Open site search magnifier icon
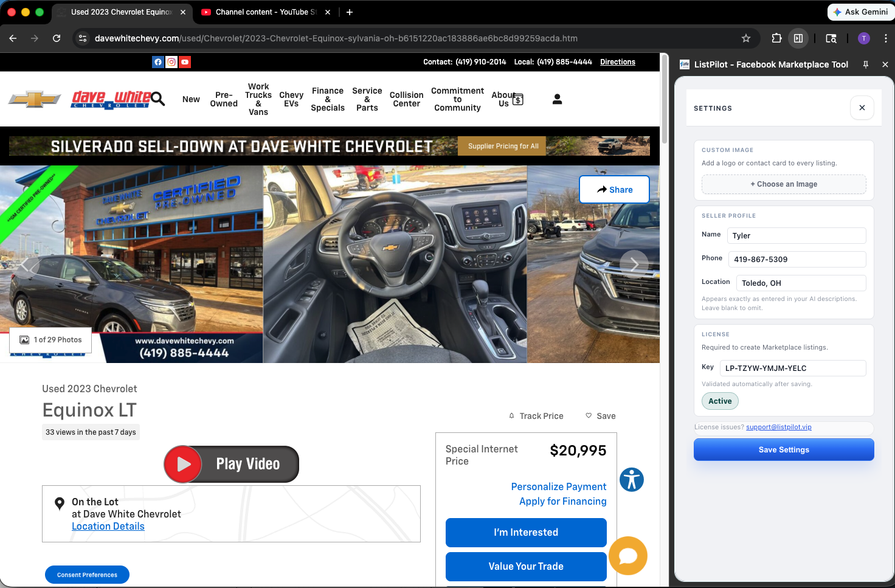Viewport: 895px width, 588px height. pos(158,99)
